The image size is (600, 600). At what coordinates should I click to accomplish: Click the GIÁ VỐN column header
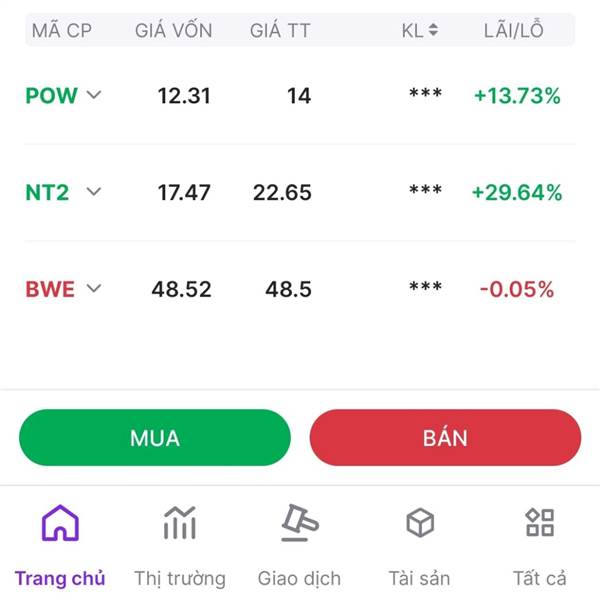[x=174, y=31]
